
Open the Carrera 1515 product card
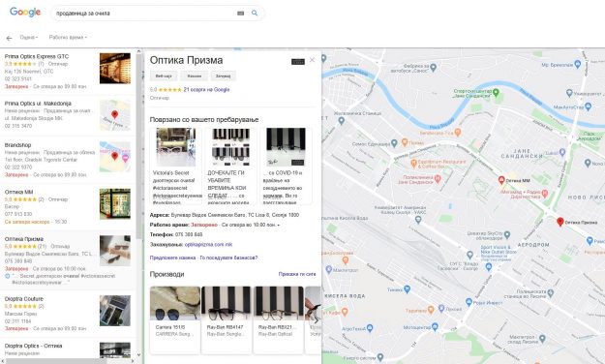pyautogui.click(x=175, y=320)
